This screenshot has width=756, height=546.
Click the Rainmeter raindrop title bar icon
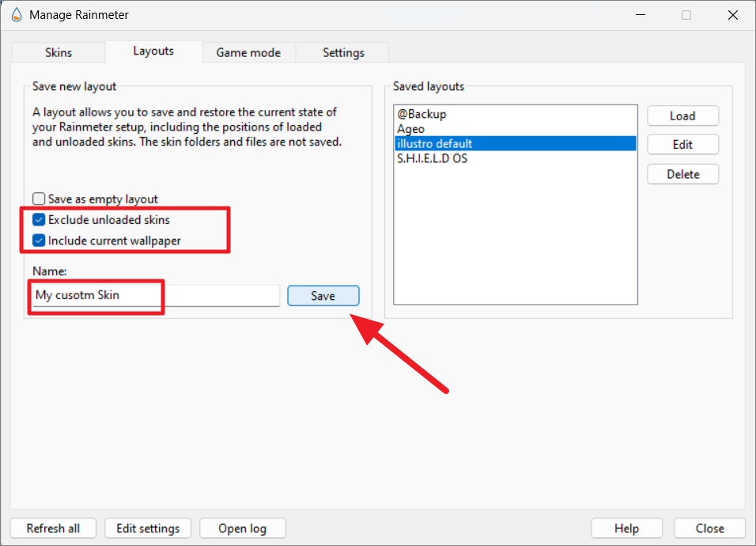[17, 14]
